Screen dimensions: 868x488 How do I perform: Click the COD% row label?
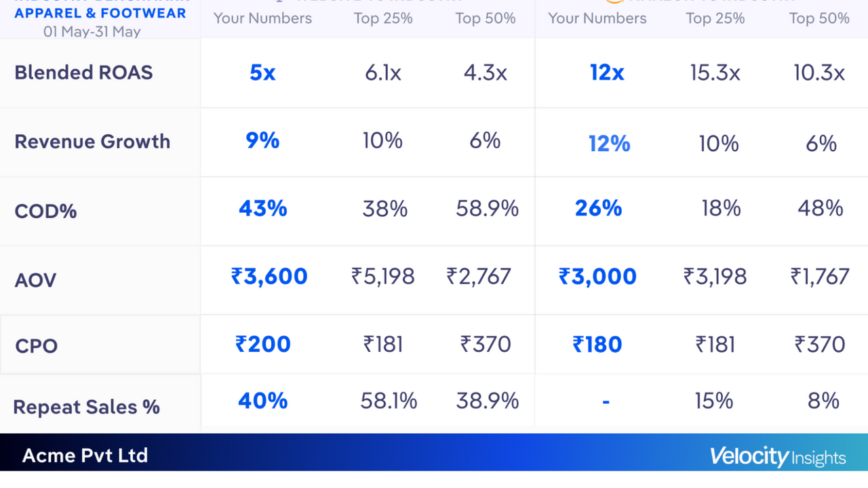pos(45,211)
